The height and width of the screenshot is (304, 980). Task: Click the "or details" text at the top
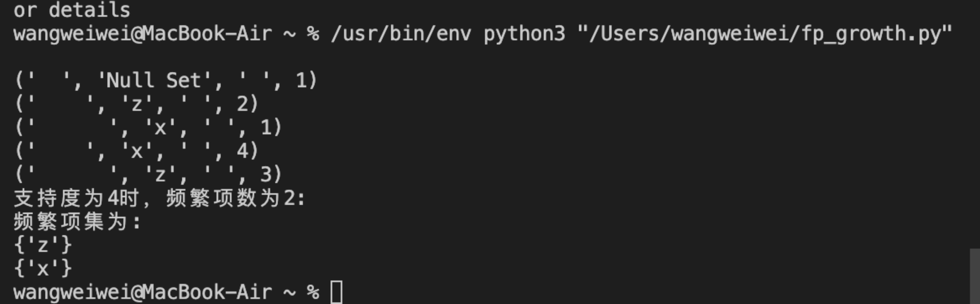click(72, 10)
